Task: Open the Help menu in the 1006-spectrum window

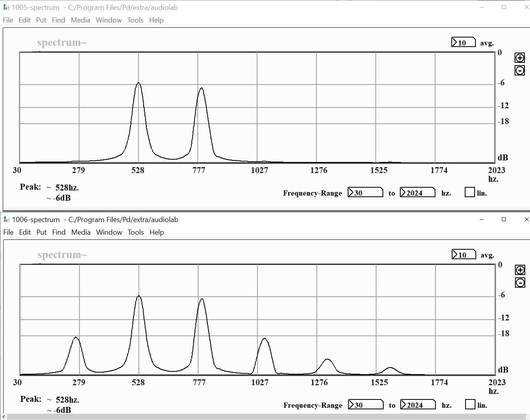Action: click(x=157, y=232)
